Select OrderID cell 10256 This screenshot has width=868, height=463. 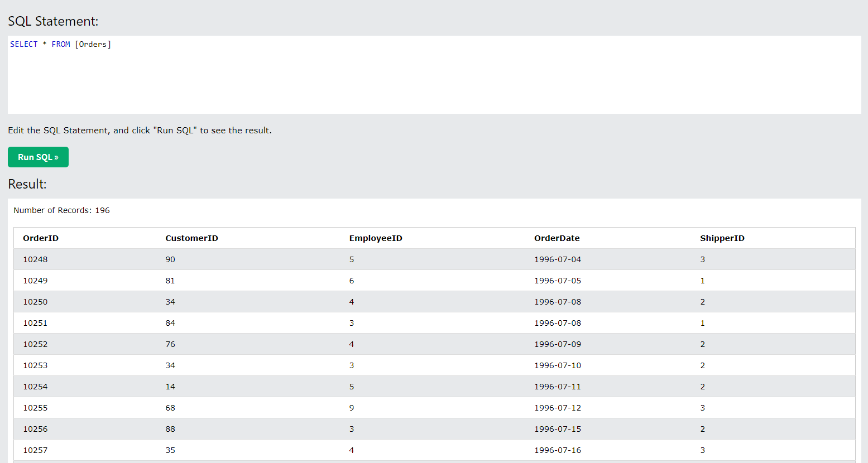(35, 429)
